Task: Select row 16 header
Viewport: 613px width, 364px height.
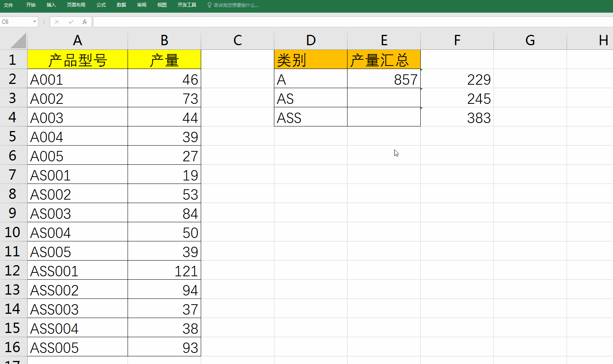Action: click(x=13, y=347)
